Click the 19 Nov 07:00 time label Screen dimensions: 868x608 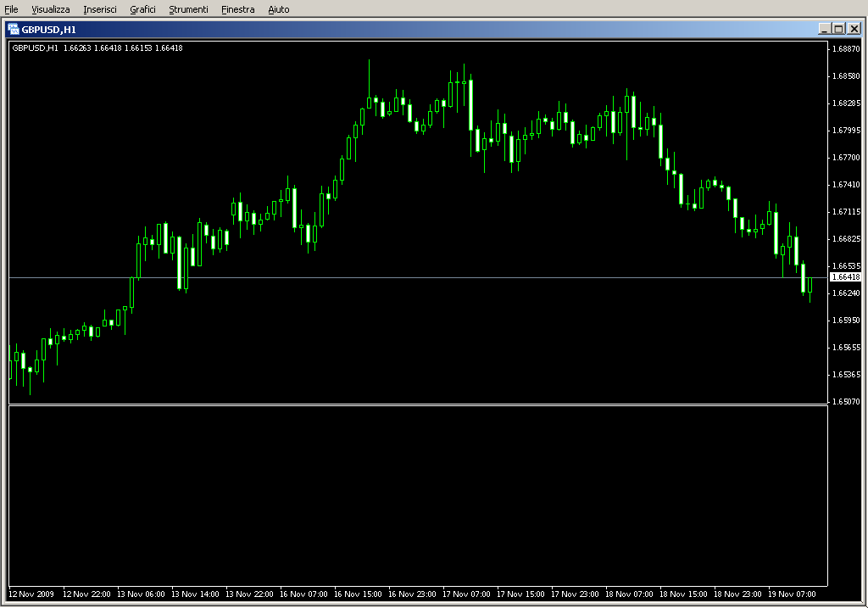(x=793, y=594)
